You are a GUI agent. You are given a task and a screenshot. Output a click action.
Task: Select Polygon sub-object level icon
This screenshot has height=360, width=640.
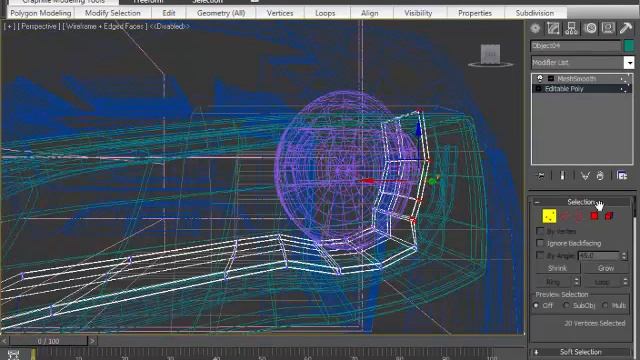pyautogui.click(x=595, y=216)
